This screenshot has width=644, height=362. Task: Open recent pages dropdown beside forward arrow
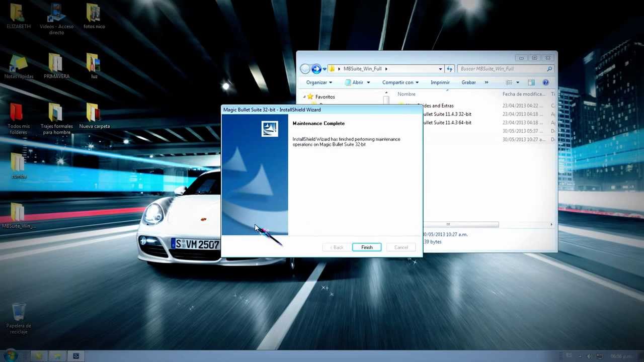coord(325,69)
